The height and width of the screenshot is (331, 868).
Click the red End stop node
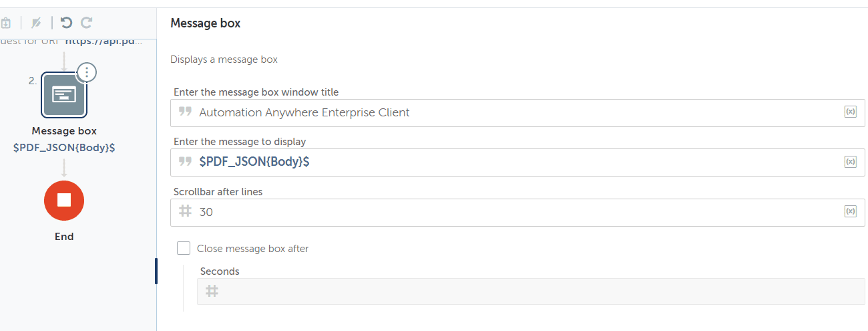[64, 200]
